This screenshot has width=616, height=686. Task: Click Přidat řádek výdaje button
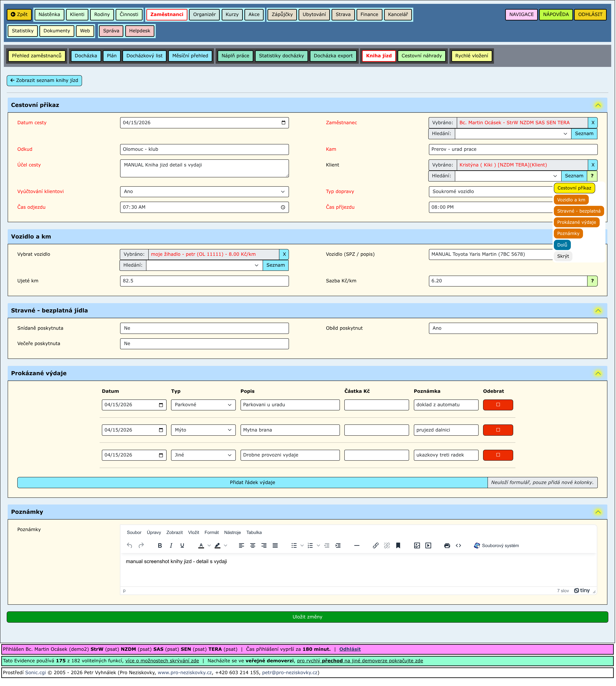tap(252, 483)
